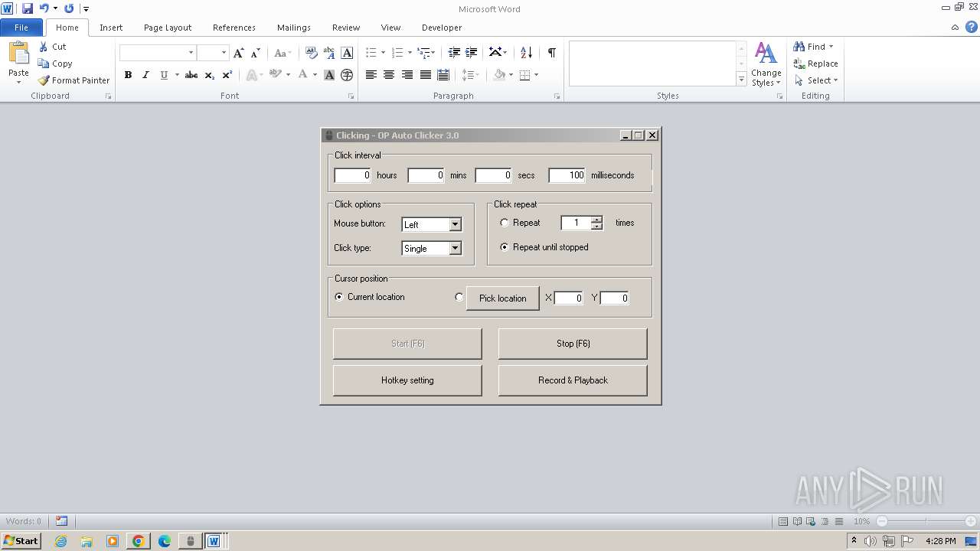Screen dimensions: 980x551
Task: Switch to the Insert tab
Action: click(x=111, y=28)
